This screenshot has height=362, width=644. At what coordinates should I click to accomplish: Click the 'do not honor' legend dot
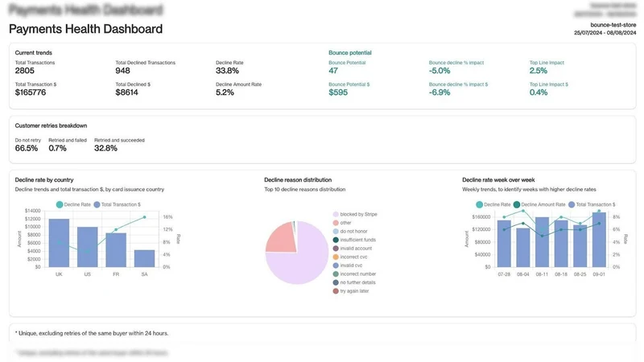(x=336, y=232)
